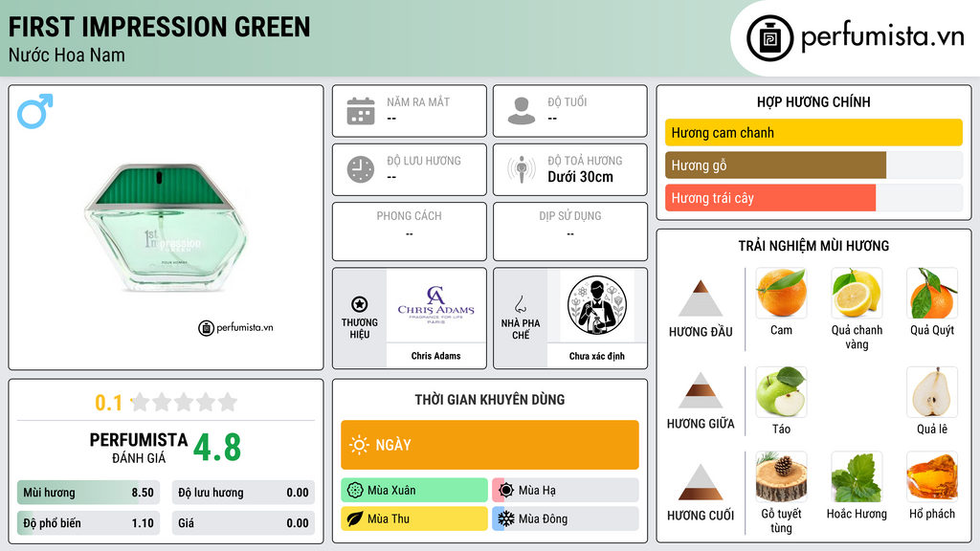
Task: Click the ĐỘ TUỔI label
Action: 568,101
